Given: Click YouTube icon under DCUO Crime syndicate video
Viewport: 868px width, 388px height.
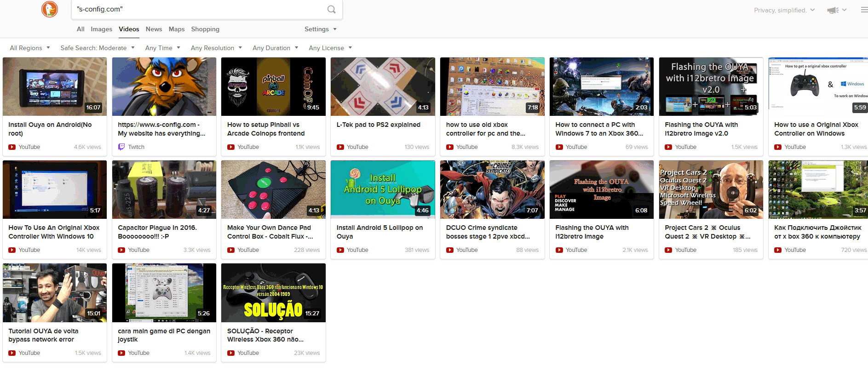Looking at the screenshot, I should point(450,250).
